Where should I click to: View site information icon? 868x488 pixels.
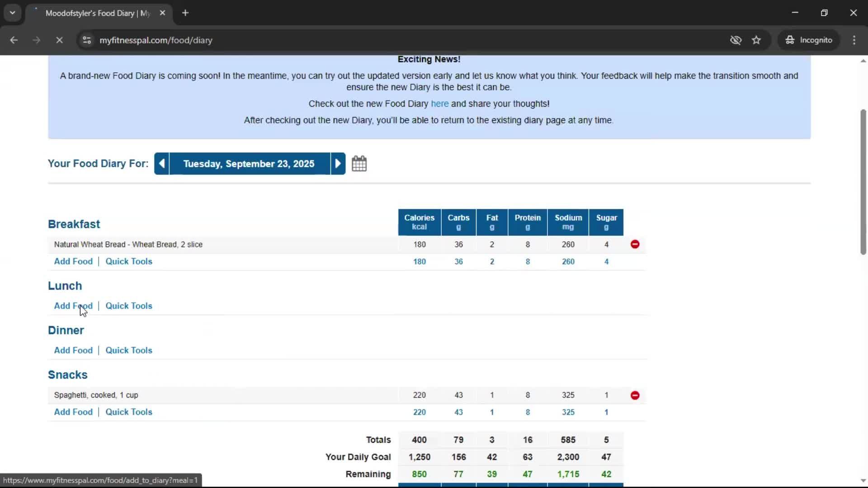(x=87, y=40)
